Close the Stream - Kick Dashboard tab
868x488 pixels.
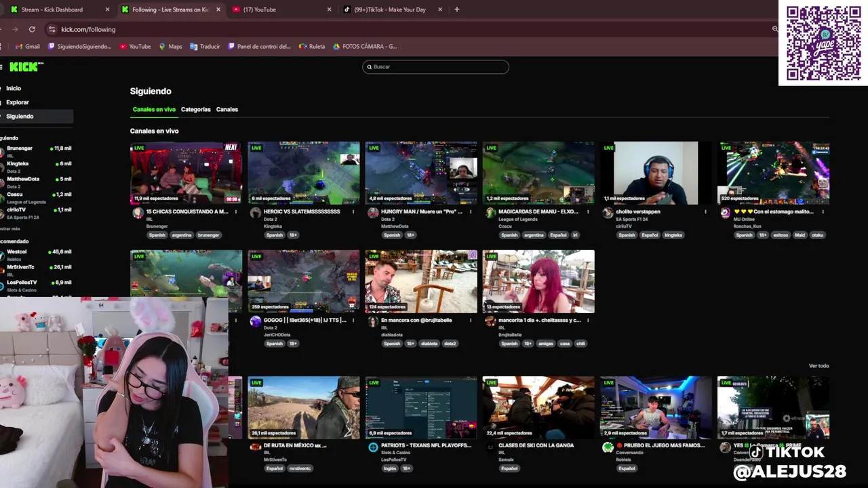coord(107,9)
